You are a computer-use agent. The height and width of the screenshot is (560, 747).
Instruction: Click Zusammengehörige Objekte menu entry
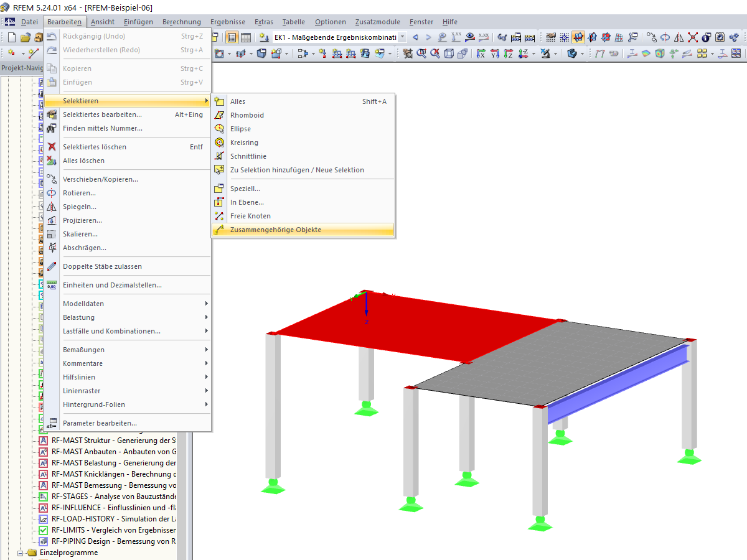tap(303, 230)
